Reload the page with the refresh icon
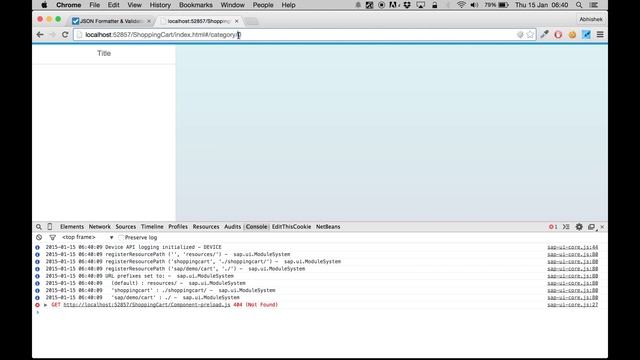Screen dimensions: 640x360 click(65, 35)
